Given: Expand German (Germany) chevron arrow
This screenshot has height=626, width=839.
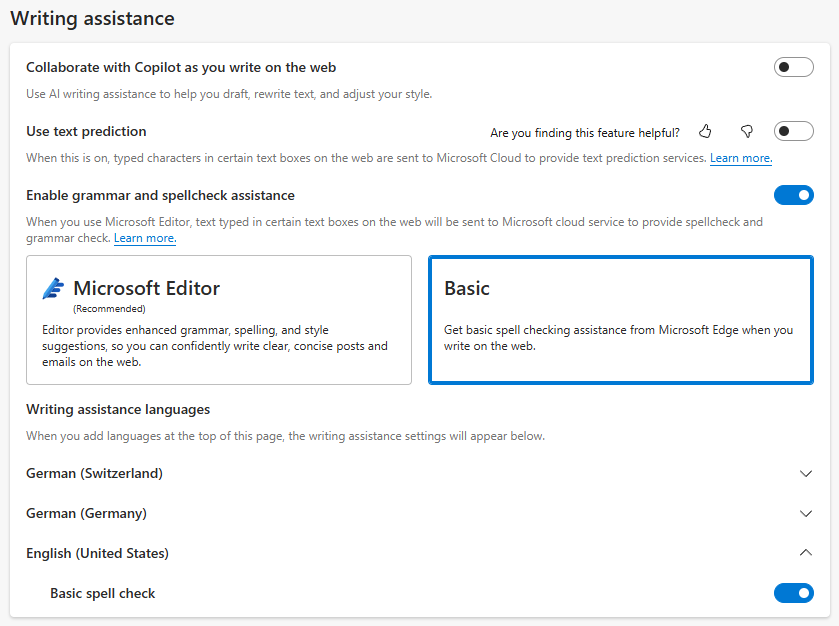Looking at the screenshot, I should pos(806,513).
